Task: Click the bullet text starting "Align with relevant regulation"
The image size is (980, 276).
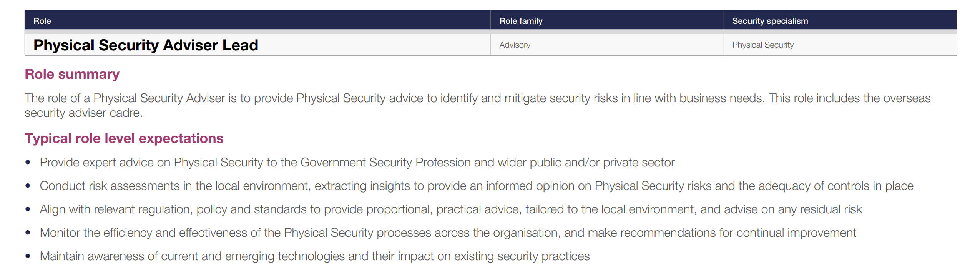Action: (x=450, y=209)
